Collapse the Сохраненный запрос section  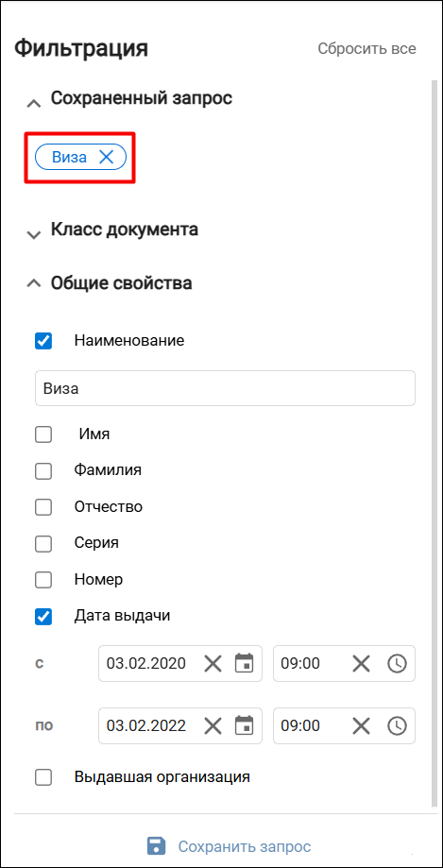click(34, 103)
